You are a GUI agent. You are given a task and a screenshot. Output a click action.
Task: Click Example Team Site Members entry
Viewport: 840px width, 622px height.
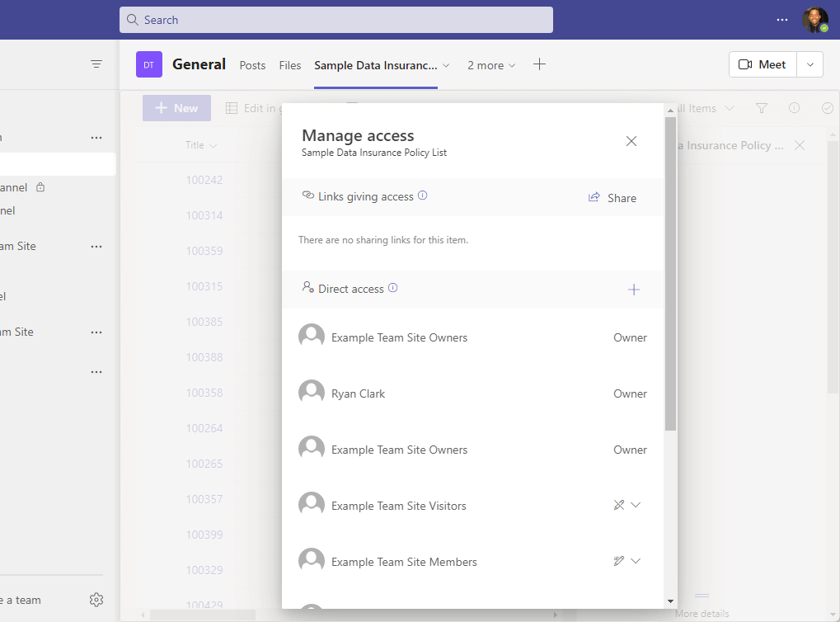coord(404,562)
